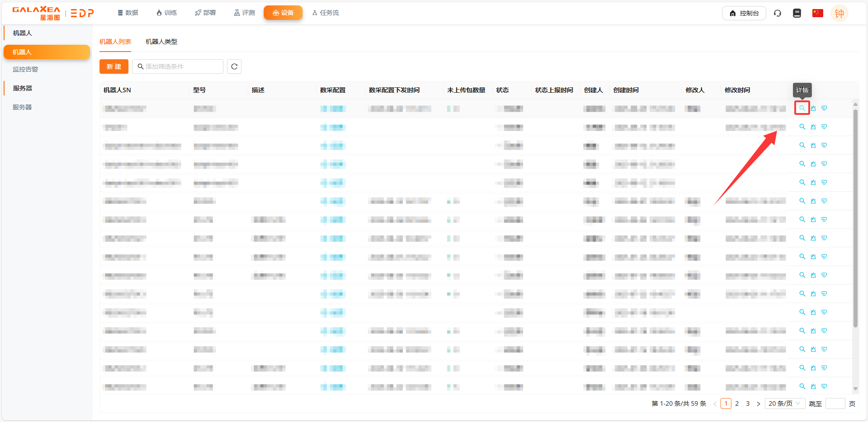Expand the 20 条/页 page size dropdown
The width and height of the screenshot is (868, 422).
pos(784,403)
